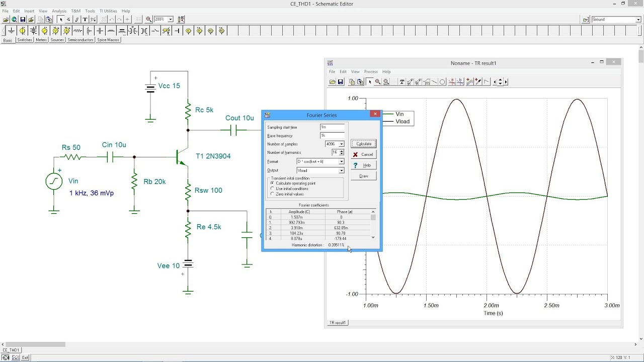Increase the Number of harmonics value
Viewport: 644px width, 362px height.
342,151
